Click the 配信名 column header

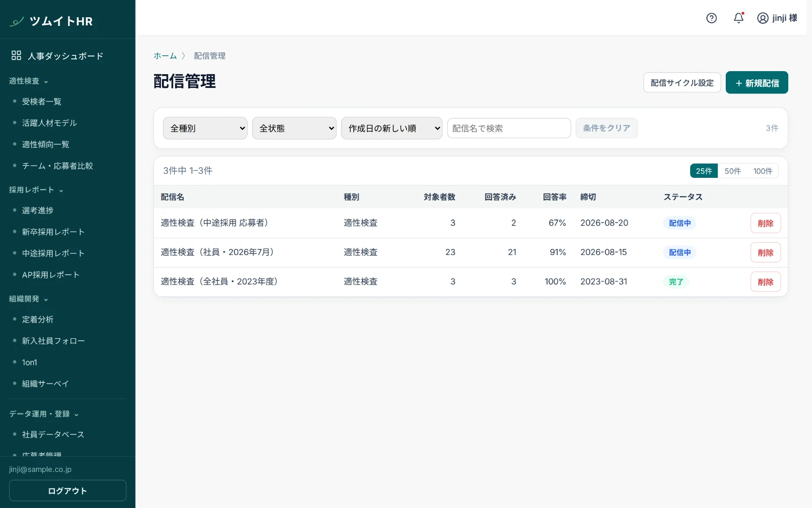point(173,197)
